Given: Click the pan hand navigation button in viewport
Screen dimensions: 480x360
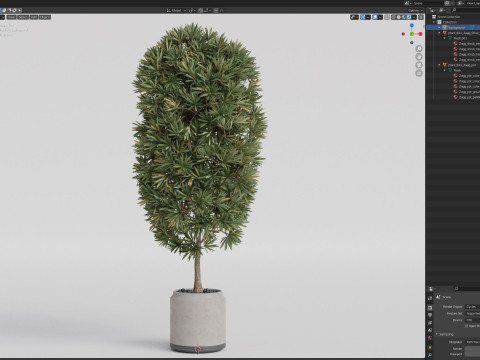Looking at the screenshot, I should pos(419,57).
